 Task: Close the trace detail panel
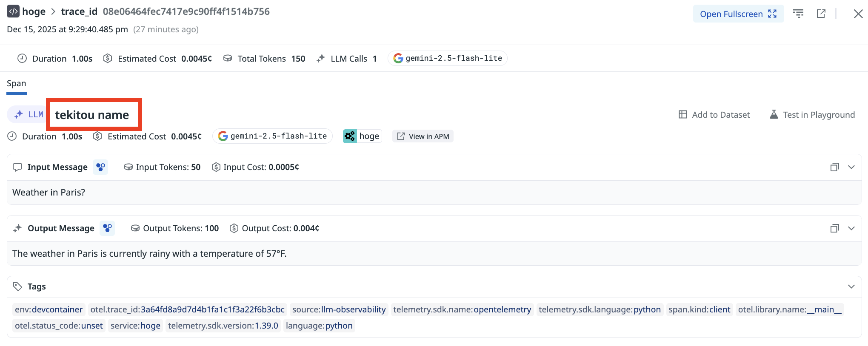click(x=858, y=14)
